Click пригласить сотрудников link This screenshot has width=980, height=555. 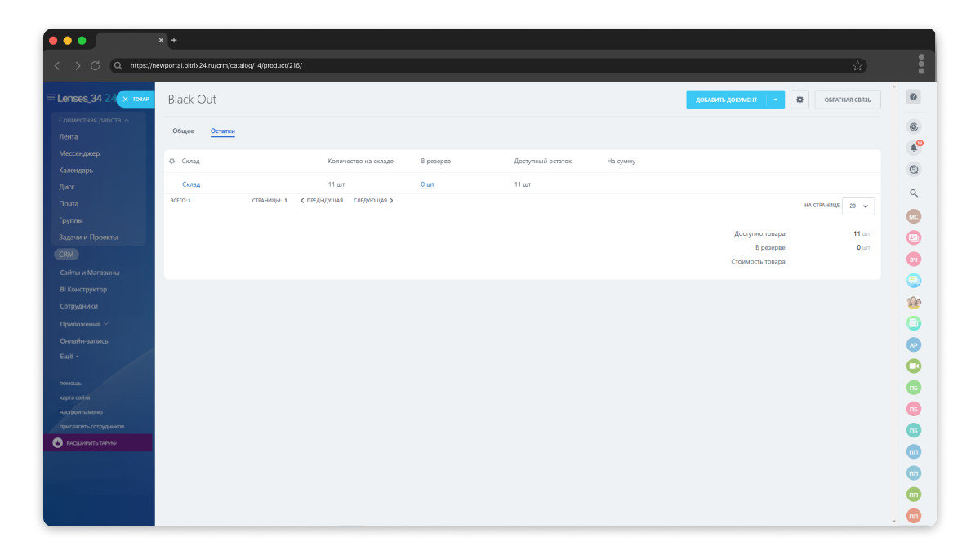point(91,426)
